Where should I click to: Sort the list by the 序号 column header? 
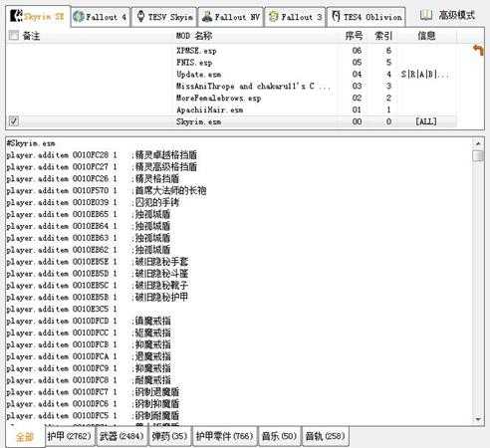(354, 36)
